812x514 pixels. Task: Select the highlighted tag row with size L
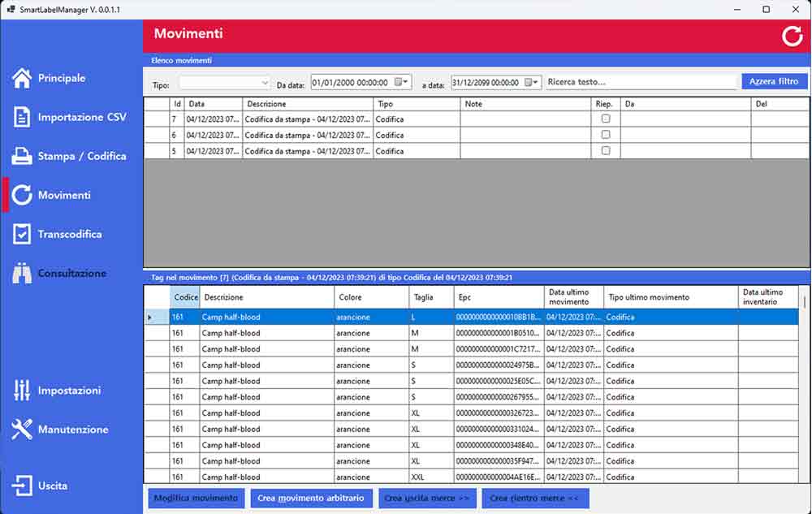click(x=471, y=317)
